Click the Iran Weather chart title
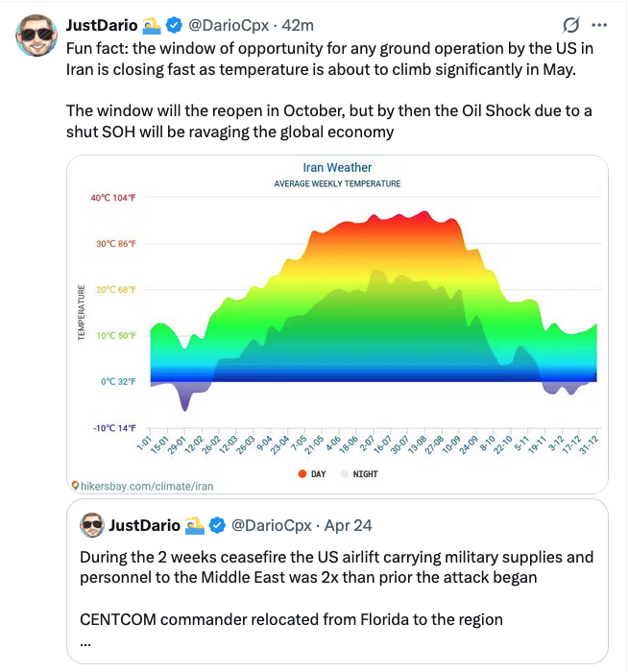This screenshot has width=628, height=672. click(x=337, y=167)
